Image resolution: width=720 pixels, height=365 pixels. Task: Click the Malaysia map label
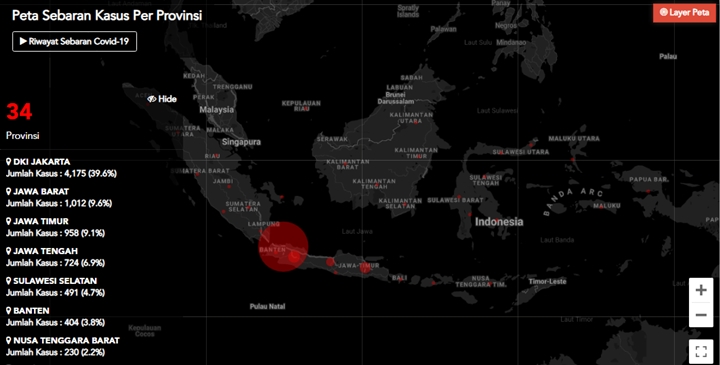216,110
